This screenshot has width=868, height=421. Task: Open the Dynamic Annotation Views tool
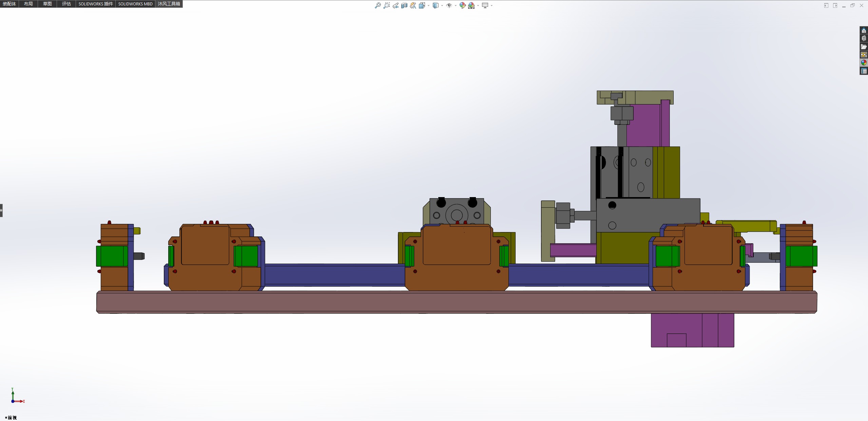coord(413,5)
